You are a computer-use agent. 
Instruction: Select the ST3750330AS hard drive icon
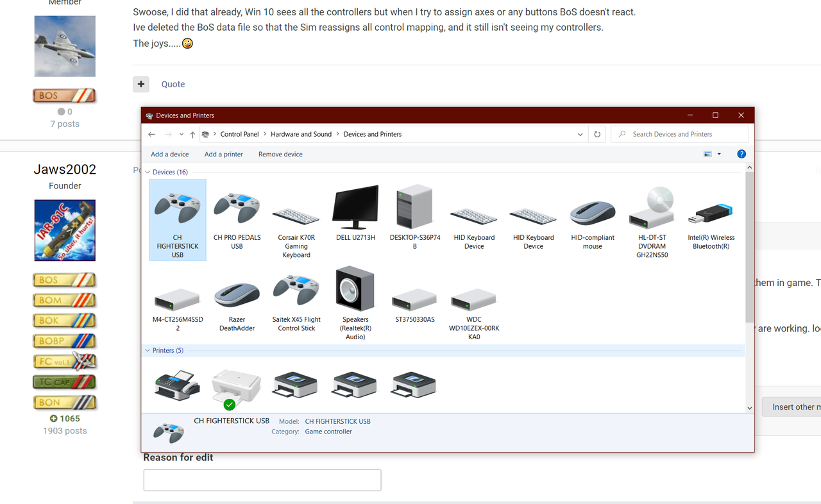click(414, 299)
